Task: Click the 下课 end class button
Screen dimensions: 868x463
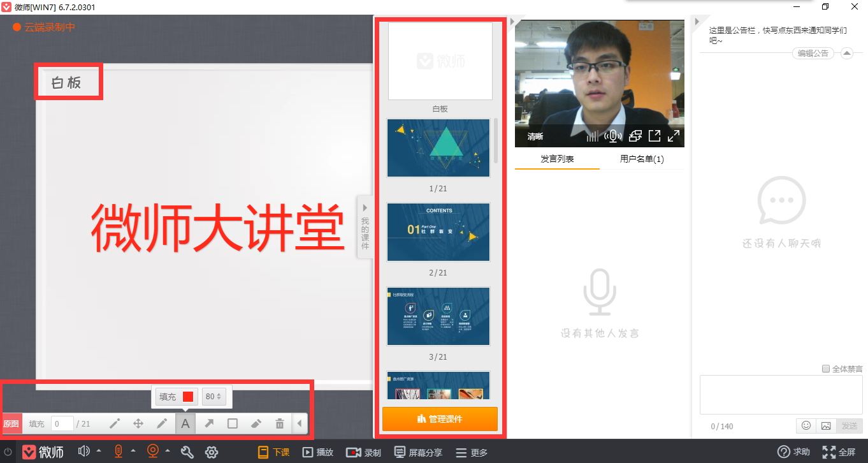Action: tap(273, 452)
